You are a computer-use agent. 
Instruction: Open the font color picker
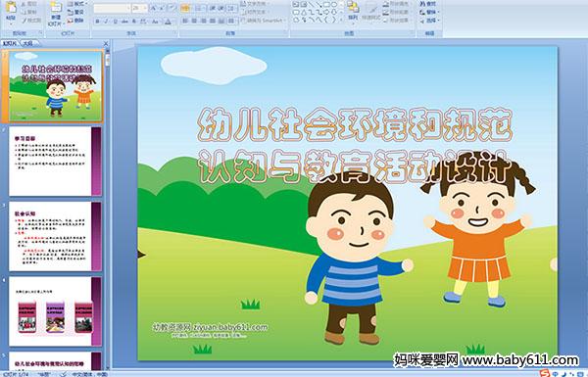pyautogui.click(x=169, y=22)
